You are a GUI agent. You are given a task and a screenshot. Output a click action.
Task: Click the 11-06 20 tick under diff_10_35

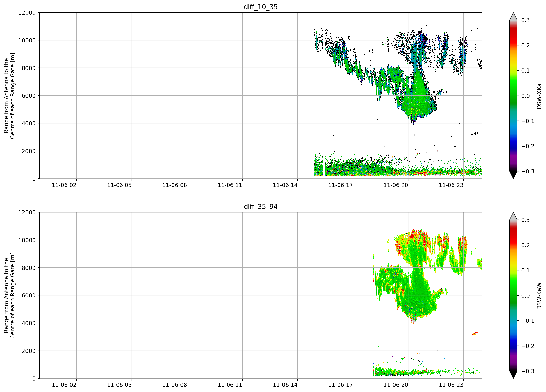[396, 185]
